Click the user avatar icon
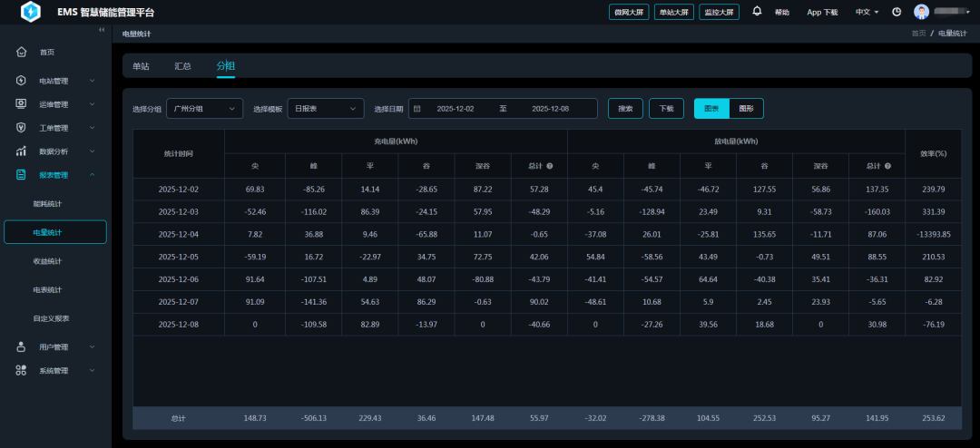Viewport: 980px width, 448px height. point(921,12)
